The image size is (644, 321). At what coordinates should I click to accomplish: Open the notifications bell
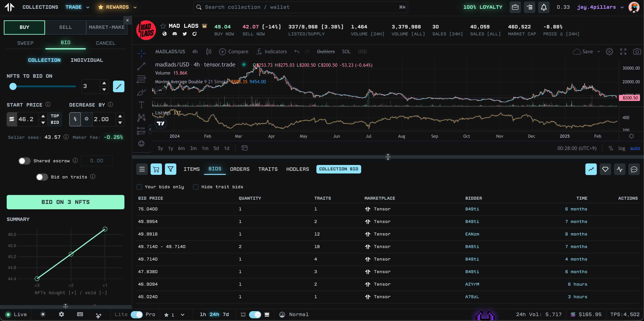(544, 7)
